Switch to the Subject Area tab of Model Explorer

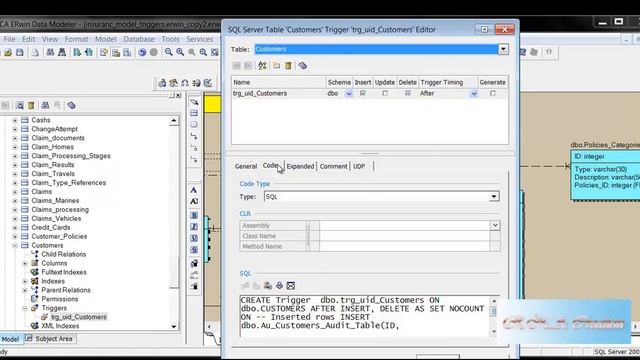(50, 339)
